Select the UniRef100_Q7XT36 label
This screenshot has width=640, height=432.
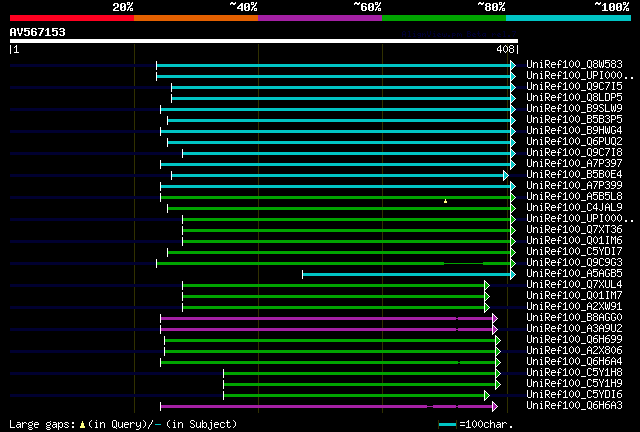(x=574, y=230)
